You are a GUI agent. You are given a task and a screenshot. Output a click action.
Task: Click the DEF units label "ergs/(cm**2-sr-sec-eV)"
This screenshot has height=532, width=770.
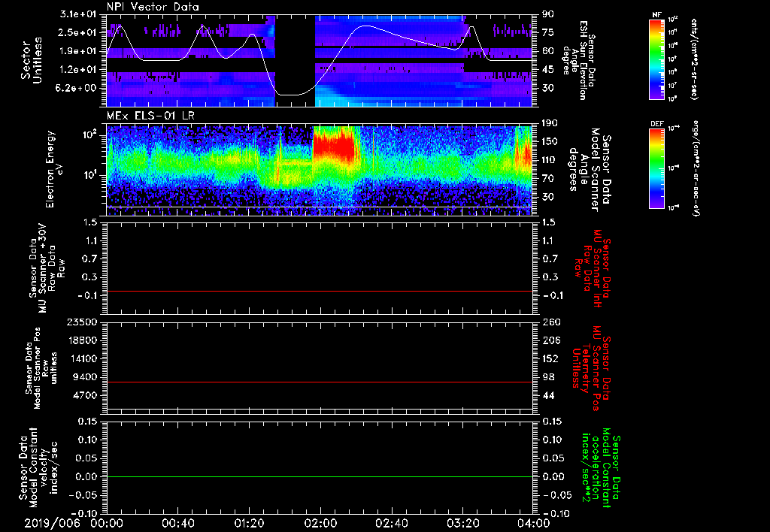coord(695,168)
